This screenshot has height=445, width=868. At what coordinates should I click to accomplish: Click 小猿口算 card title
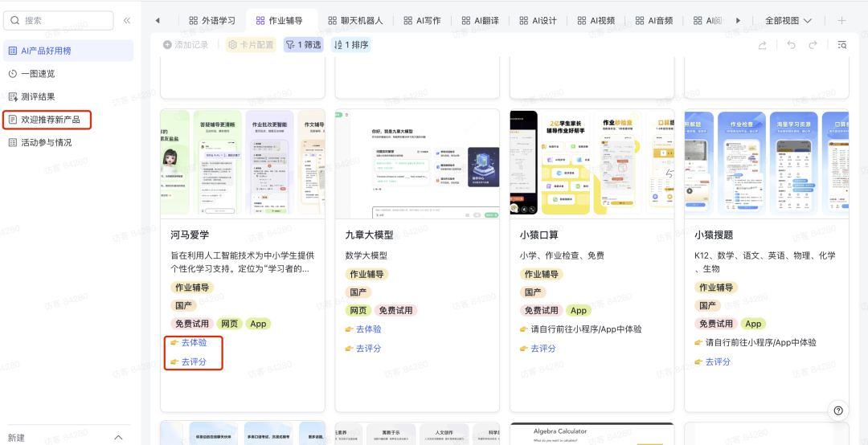(539, 235)
